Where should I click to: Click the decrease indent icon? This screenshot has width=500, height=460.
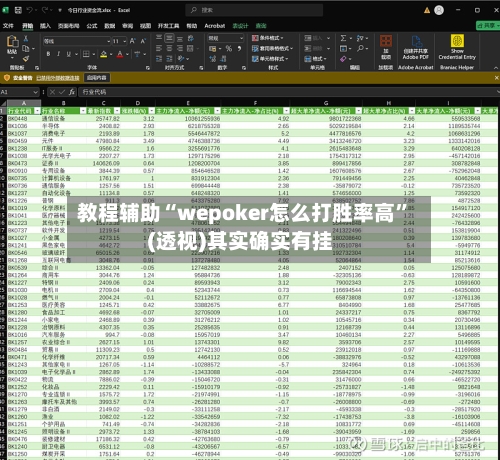pos(159,59)
